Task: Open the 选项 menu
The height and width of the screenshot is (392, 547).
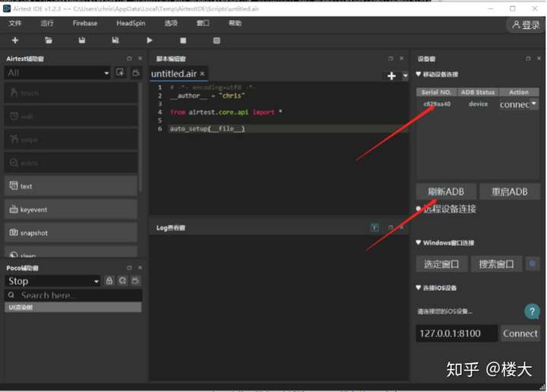Action: click(x=171, y=23)
